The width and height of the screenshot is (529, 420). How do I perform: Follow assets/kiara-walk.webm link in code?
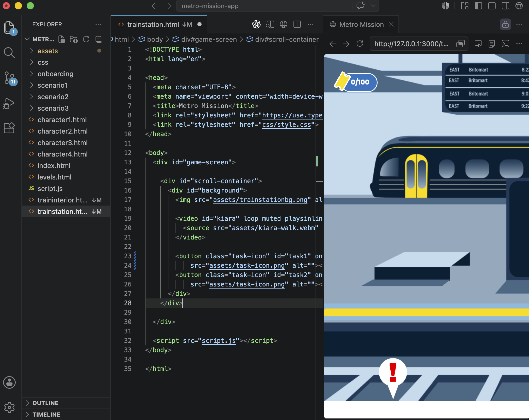[x=273, y=228]
